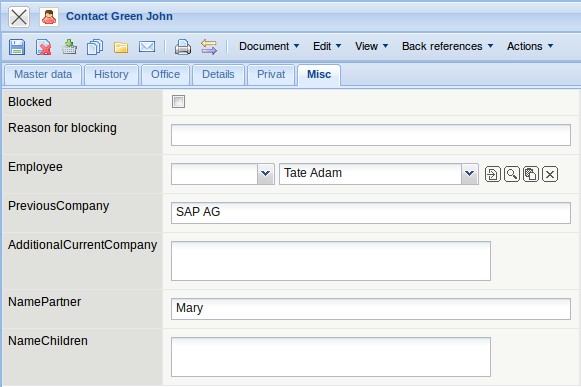Screen dimensions: 581x387
Task: Clear the Employee field with X icon
Action: click(x=550, y=174)
